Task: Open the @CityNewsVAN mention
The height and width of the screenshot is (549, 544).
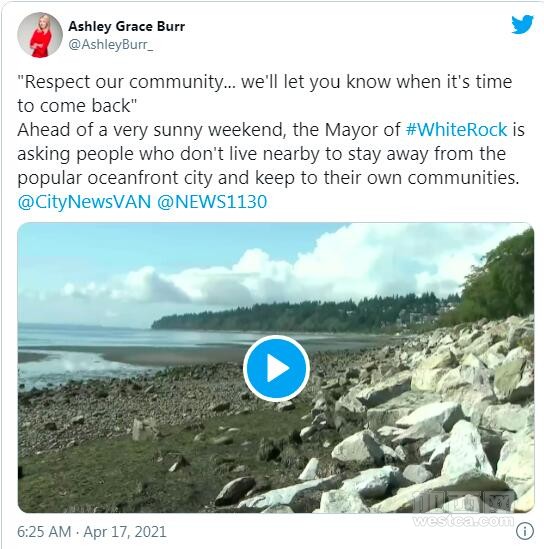Action: click(84, 202)
